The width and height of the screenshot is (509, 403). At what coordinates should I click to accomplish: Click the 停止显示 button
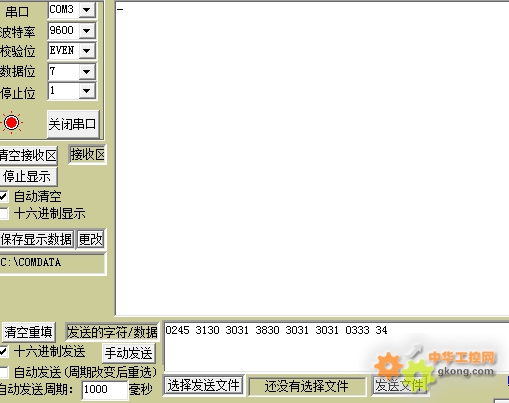(x=28, y=176)
